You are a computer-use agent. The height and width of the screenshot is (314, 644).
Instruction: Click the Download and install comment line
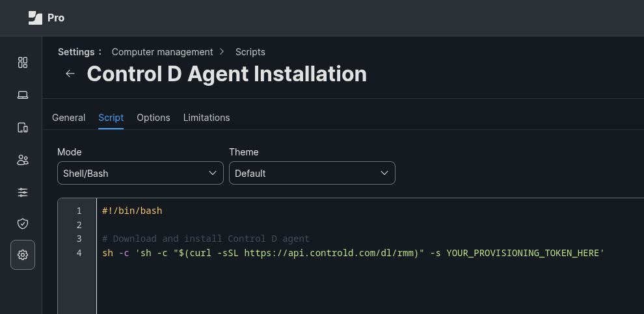[x=206, y=239]
